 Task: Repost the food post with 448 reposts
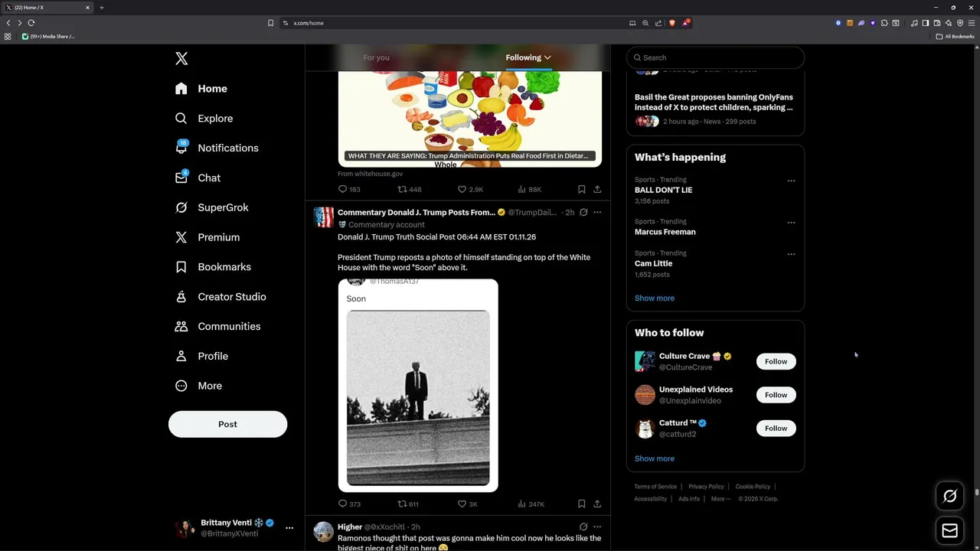(410, 189)
